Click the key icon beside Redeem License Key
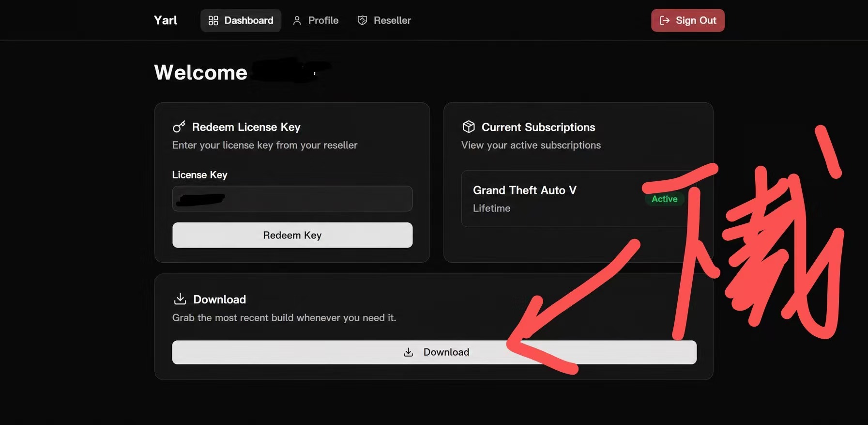 [179, 126]
